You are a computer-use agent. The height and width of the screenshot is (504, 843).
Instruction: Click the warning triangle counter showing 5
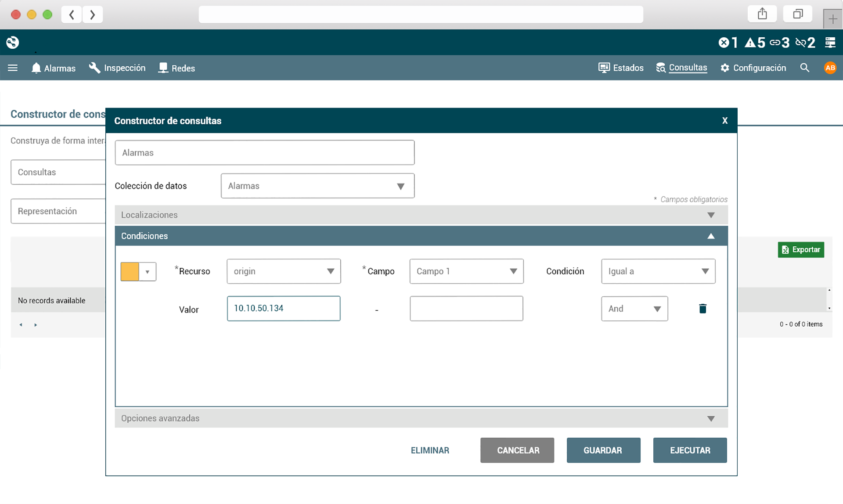(755, 43)
